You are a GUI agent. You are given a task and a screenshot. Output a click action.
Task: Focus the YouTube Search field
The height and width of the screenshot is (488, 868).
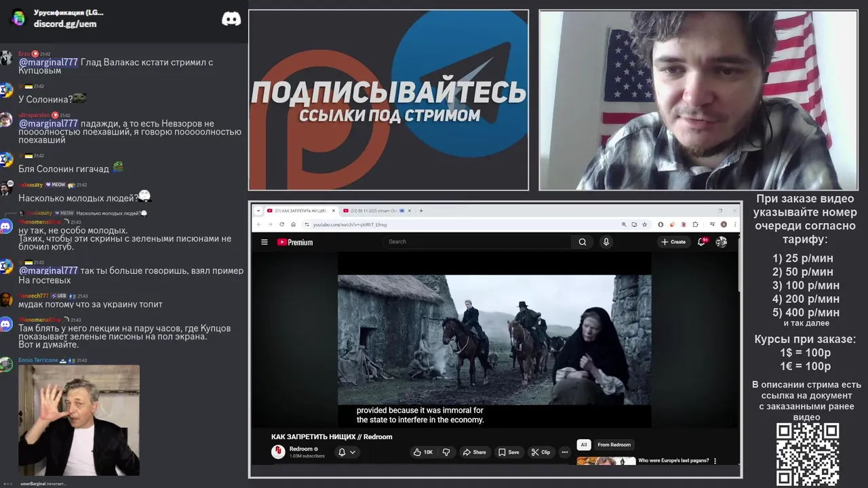click(x=478, y=242)
